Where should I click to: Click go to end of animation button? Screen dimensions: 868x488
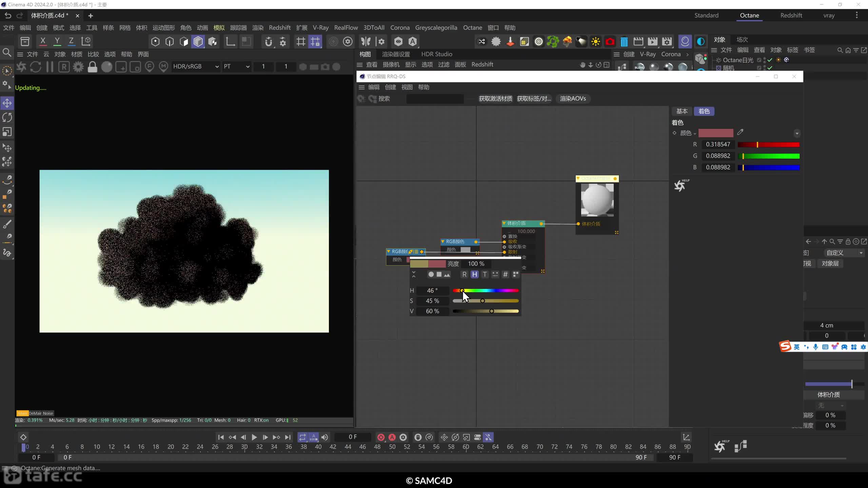[288, 438]
